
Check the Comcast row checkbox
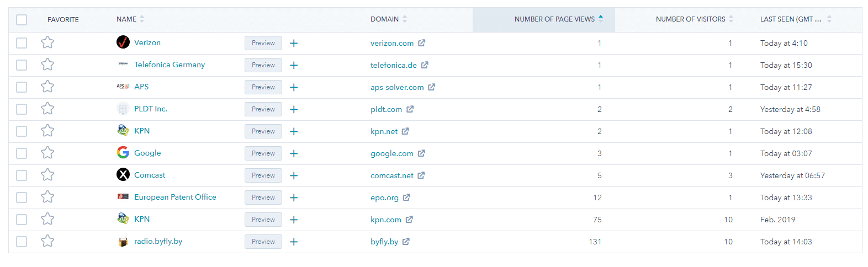point(22,175)
